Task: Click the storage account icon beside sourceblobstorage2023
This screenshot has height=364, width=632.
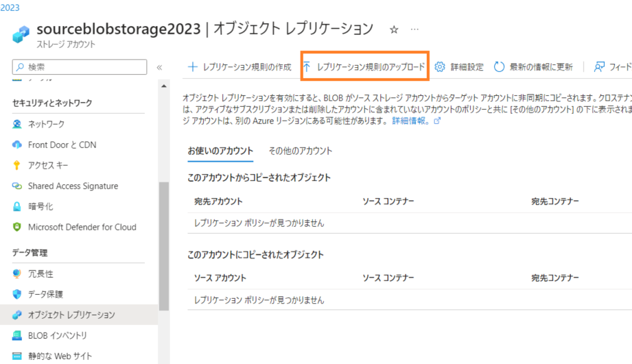Action: [x=21, y=34]
